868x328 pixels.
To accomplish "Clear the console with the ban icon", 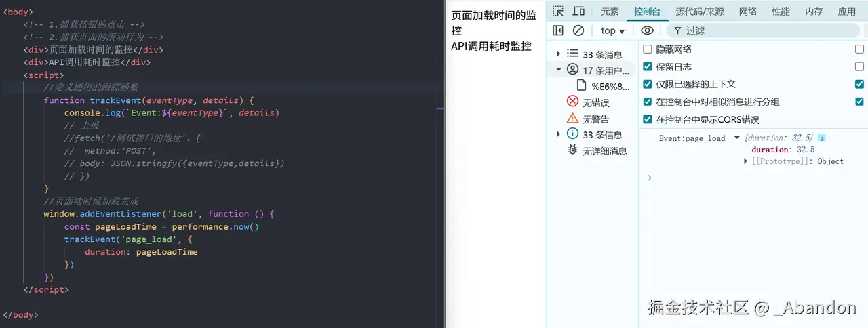I will pyautogui.click(x=578, y=30).
